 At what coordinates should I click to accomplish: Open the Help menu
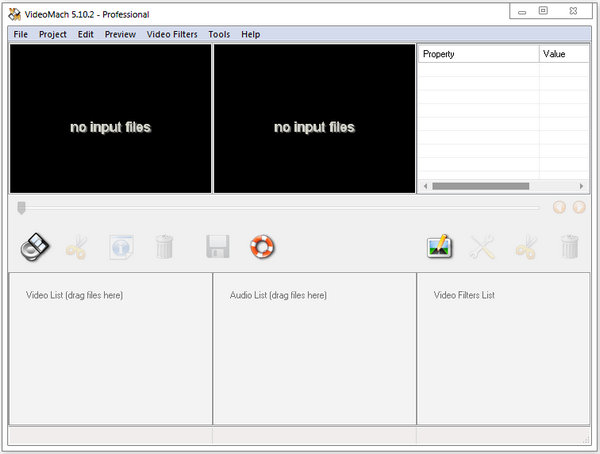pyautogui.click(x=251, y=34)
